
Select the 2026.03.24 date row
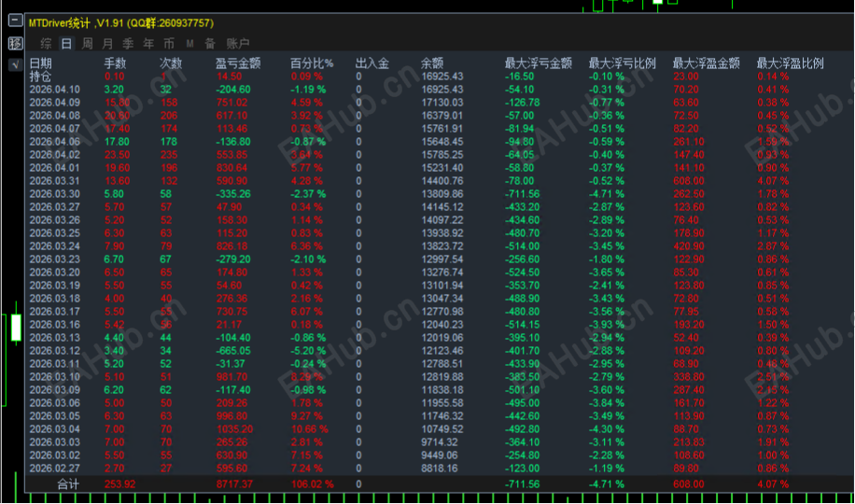tap(54, 246)
